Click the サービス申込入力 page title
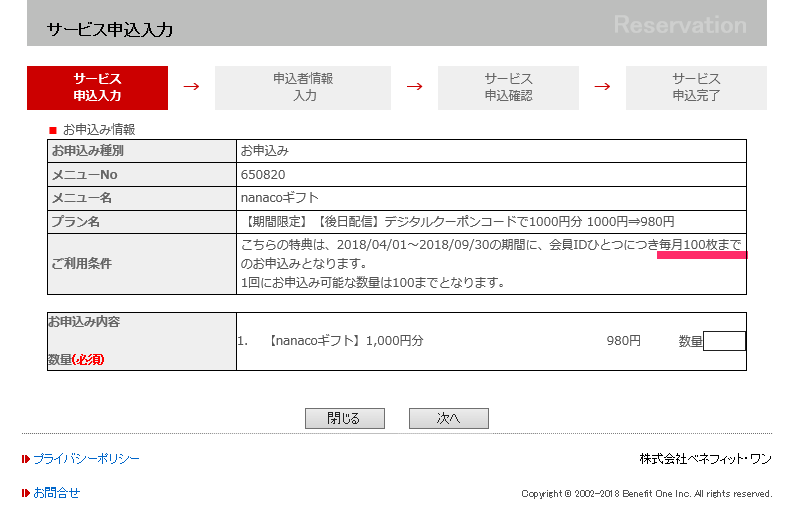 [x=110, y=30]
